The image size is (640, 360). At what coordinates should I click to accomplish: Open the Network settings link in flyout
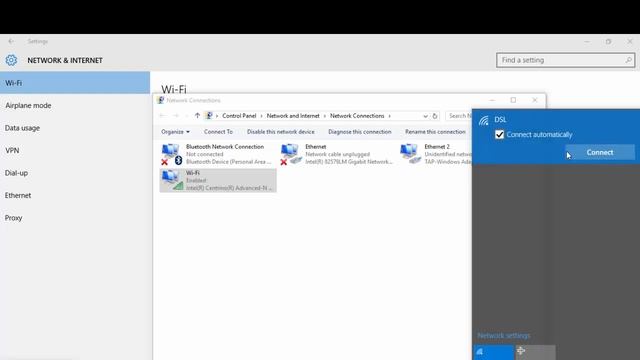coord(504,336)
